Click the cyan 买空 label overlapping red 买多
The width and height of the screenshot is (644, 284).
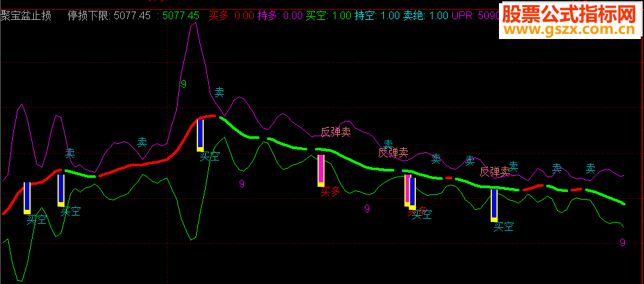click(422, 214)
